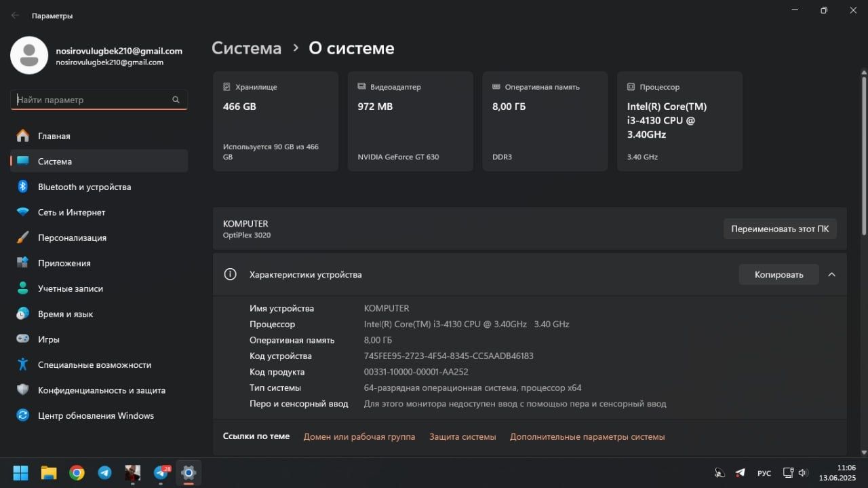Click the Rename this PC button
This screenshot has height=488, width=868.
tap(780, 229)
